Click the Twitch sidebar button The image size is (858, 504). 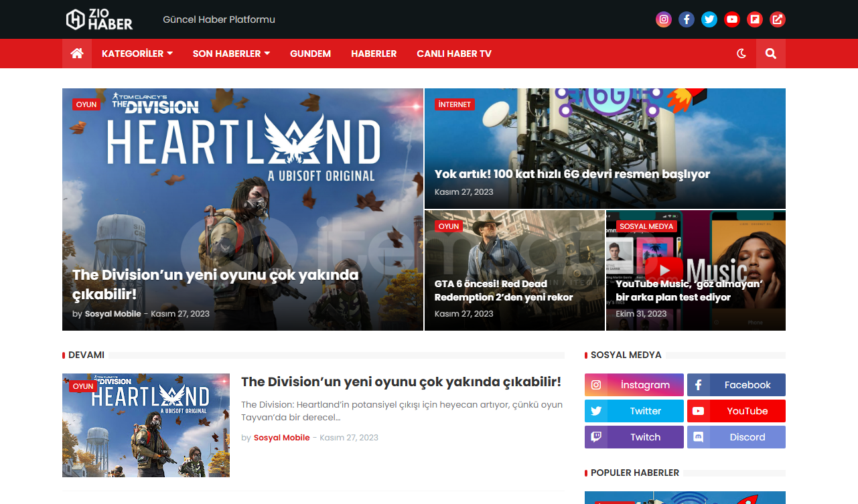pyautogui.click(x=634, y=437)
